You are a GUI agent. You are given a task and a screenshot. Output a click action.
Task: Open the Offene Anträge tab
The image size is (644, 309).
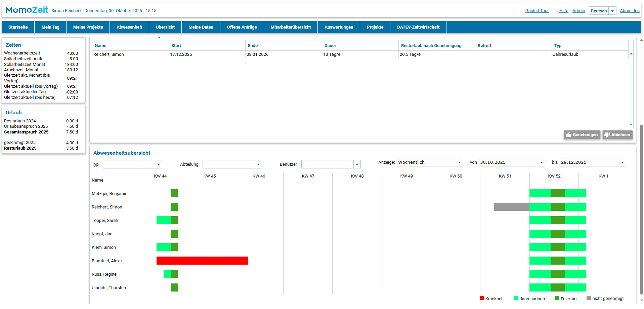click(x=242, y=27)
